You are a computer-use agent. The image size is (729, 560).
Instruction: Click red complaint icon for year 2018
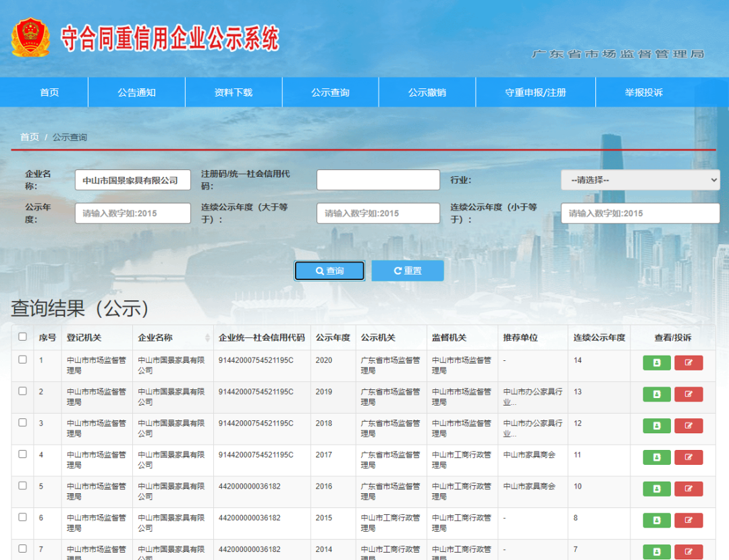coord(688,426)
